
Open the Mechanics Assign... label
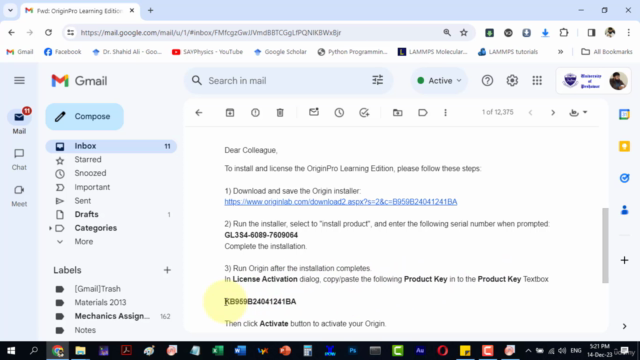click(x=112, y=316)
